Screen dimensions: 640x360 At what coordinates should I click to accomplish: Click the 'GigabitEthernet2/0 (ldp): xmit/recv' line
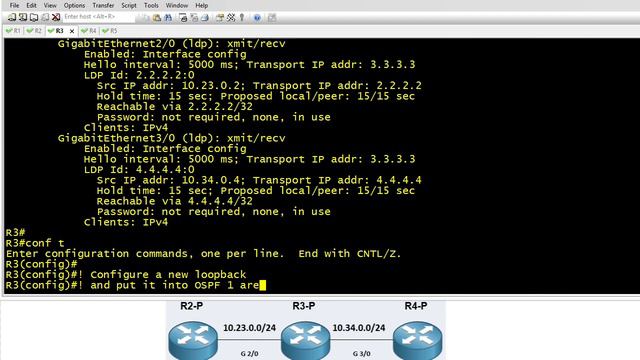(x=171, y=44)
